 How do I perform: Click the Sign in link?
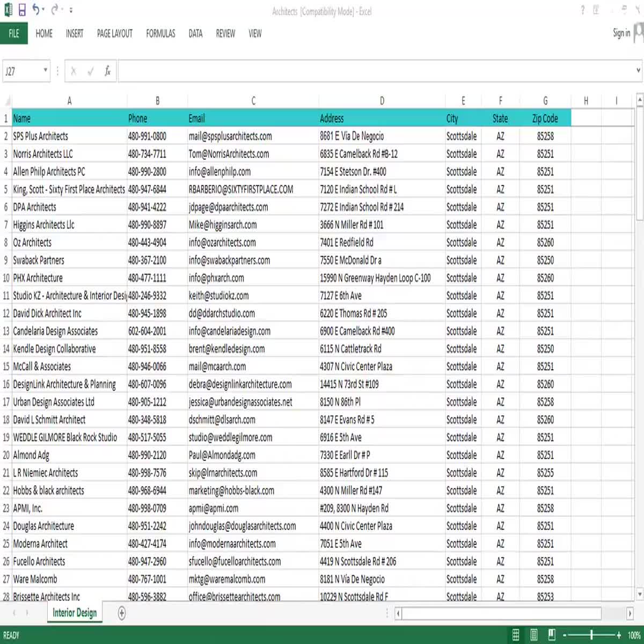pos(621,33)
